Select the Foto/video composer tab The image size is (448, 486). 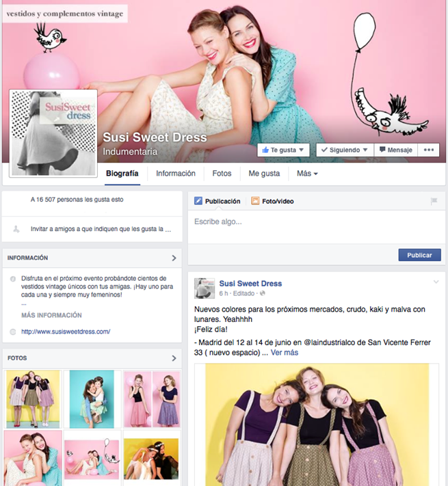tap(272, 201)
